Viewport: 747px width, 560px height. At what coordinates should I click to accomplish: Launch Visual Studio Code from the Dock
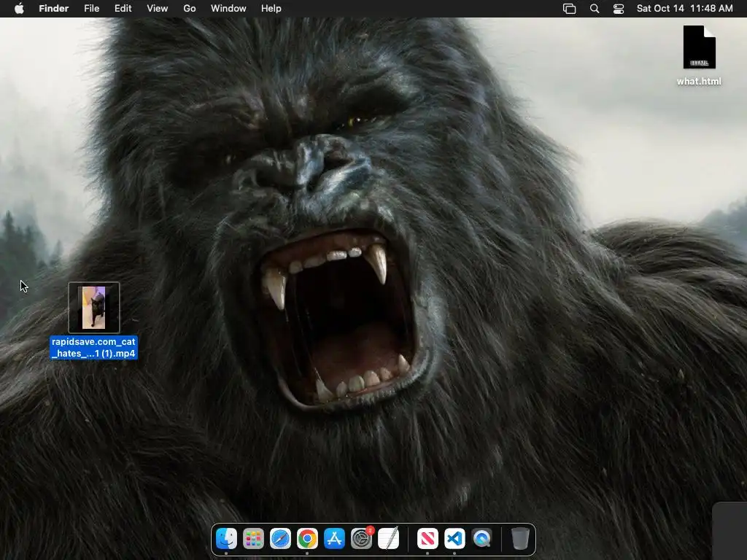[x=454, y=539]
